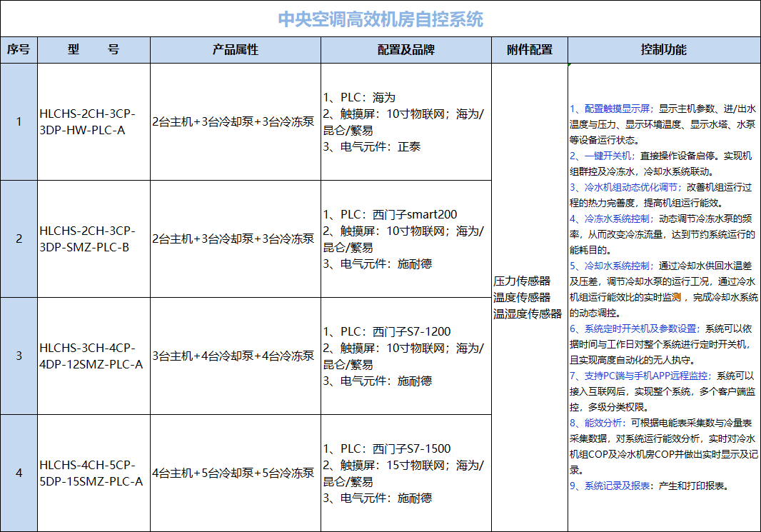Select model cell HLCHS-2CH-3CP-3DP-HW-PLC-A
761x532 pixels.
coord(94,121)
